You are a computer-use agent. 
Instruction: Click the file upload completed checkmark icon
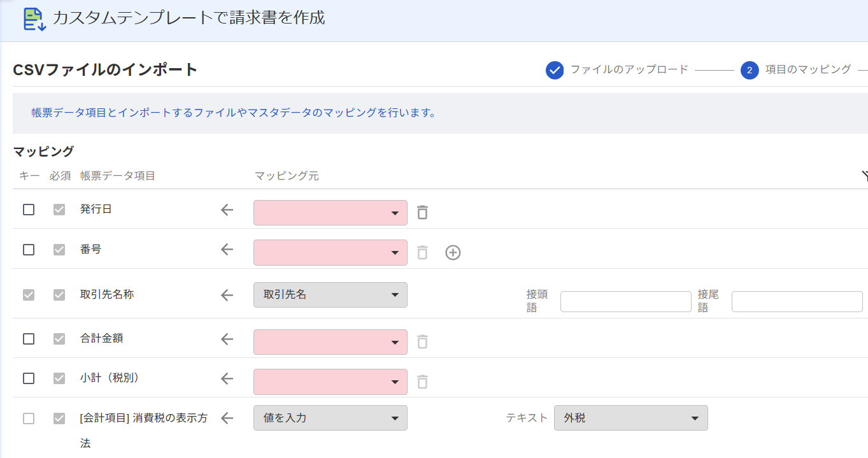click(x=555, y=70)
